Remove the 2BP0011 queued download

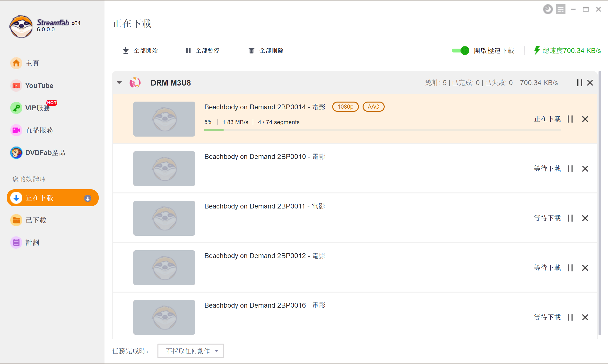point(585,218)
